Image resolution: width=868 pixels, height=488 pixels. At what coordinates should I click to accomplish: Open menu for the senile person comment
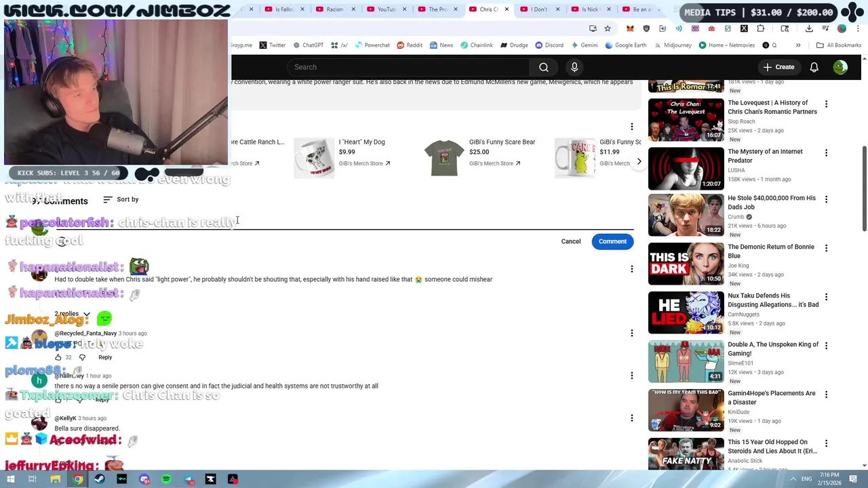click(x=632, y=375)
